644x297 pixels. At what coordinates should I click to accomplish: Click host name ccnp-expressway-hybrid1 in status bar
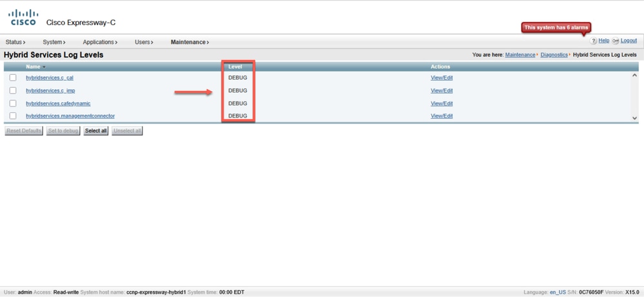point(156,292)
